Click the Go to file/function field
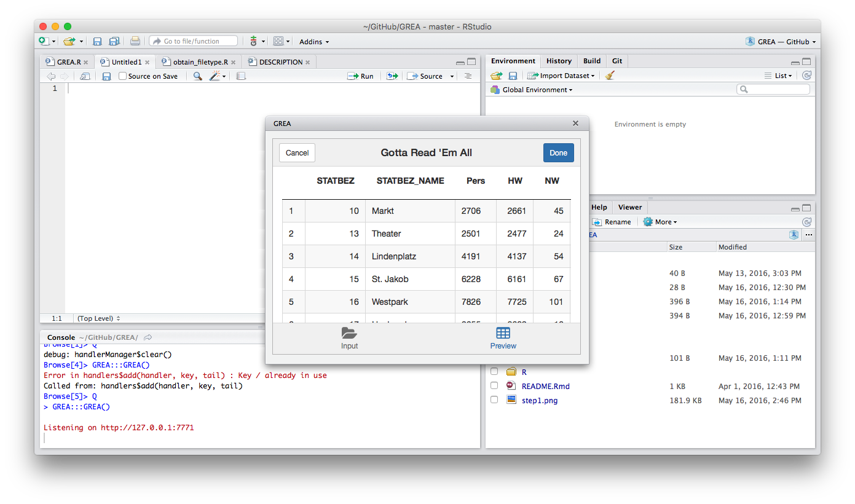 point(193,41)
